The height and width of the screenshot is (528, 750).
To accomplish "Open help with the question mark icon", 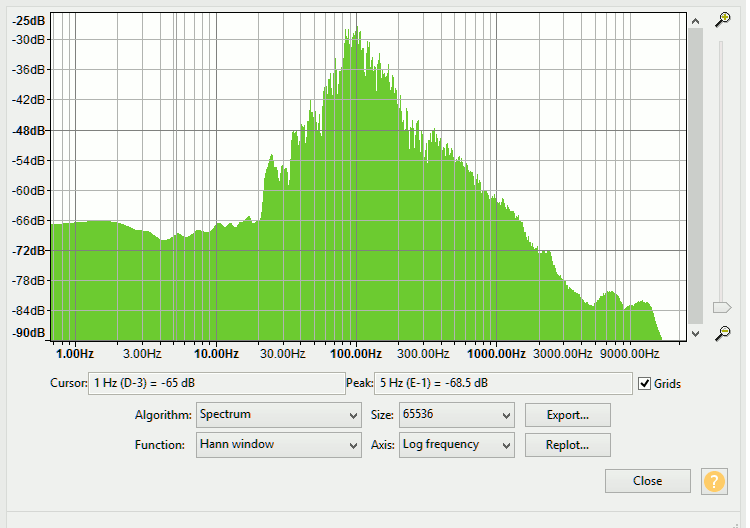I will point(714,481).
